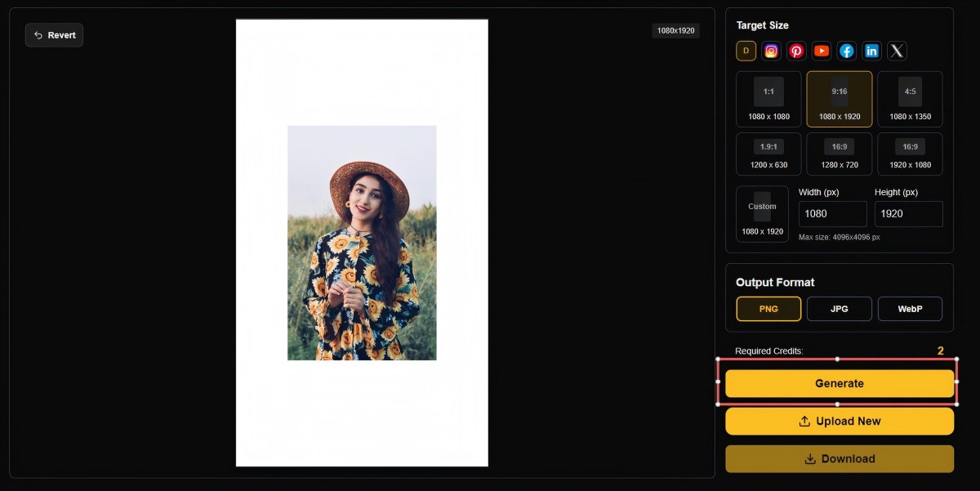This screenshot has height=491, width=980.
Task: Select the Facebook platform icon
Action: pyautogui.click(x=847, y=51)
